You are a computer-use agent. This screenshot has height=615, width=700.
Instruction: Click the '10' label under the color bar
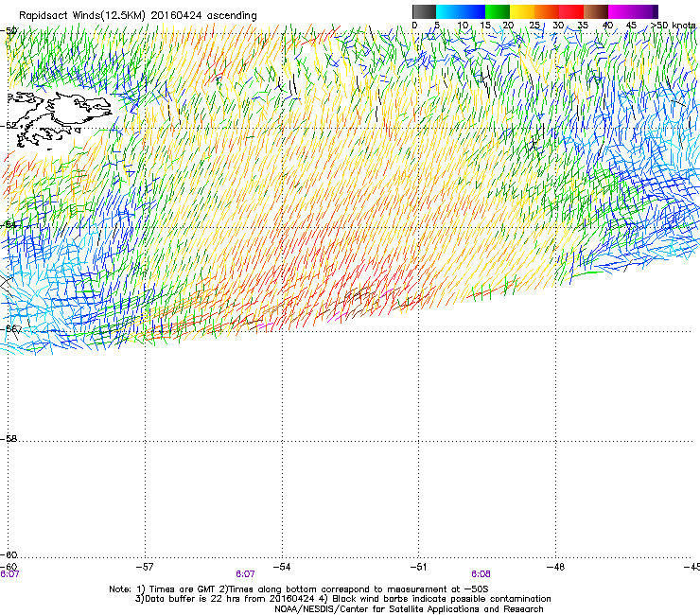(463, 26)
